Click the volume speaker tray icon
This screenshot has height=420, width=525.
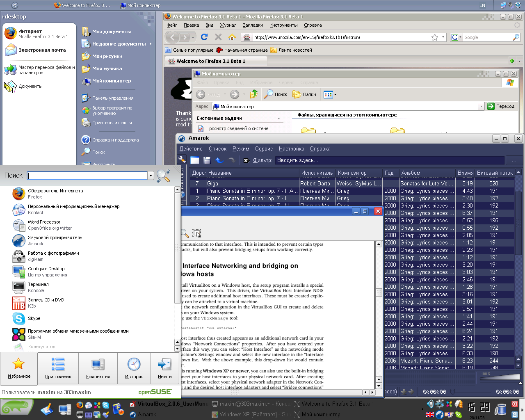click(430, 404)
